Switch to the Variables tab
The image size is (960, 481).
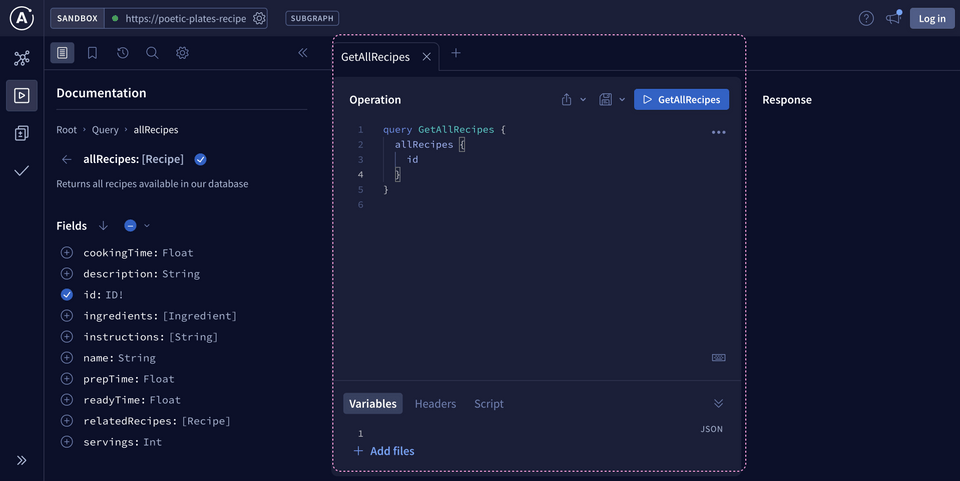373,404
